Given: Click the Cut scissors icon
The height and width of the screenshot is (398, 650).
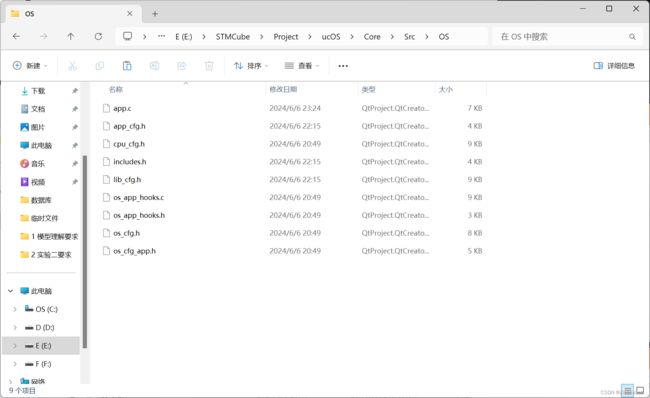Looking at the screenshot, I should 72,66.
